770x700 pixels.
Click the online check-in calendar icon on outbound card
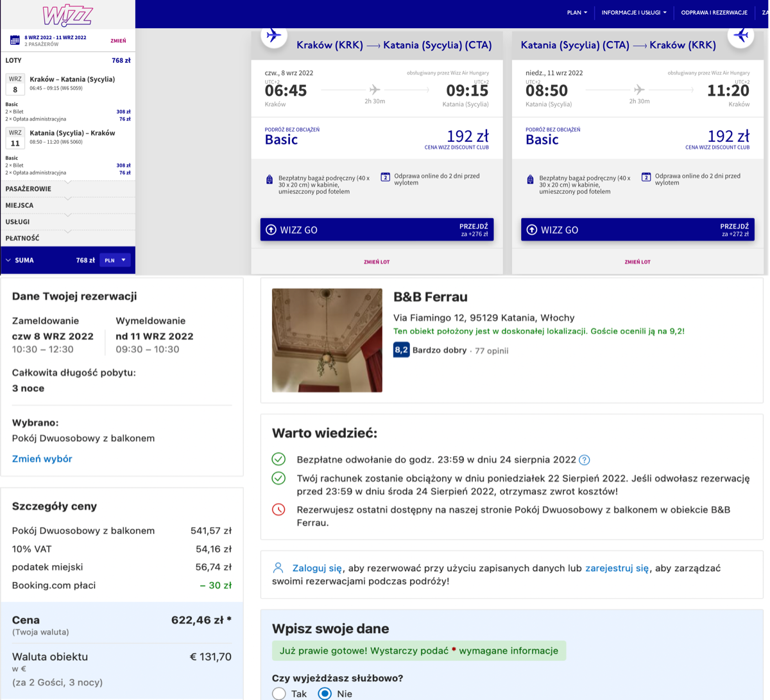click(x=385, y=177)
